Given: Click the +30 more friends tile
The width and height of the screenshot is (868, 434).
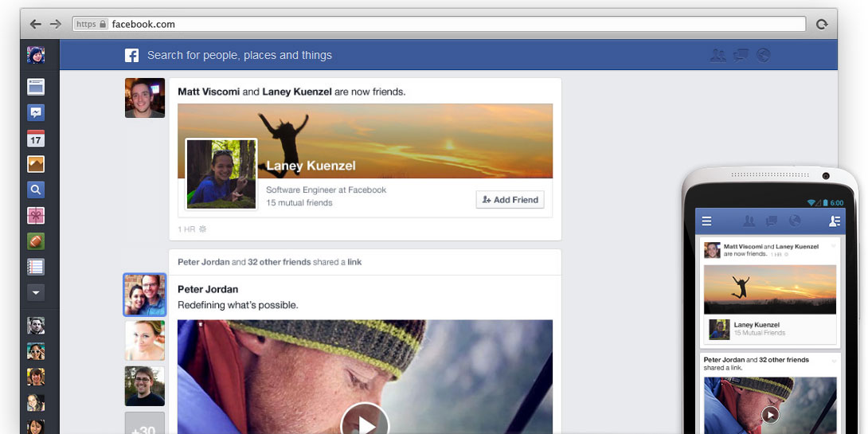Looking at the screenshot, I should click(145, 423).
